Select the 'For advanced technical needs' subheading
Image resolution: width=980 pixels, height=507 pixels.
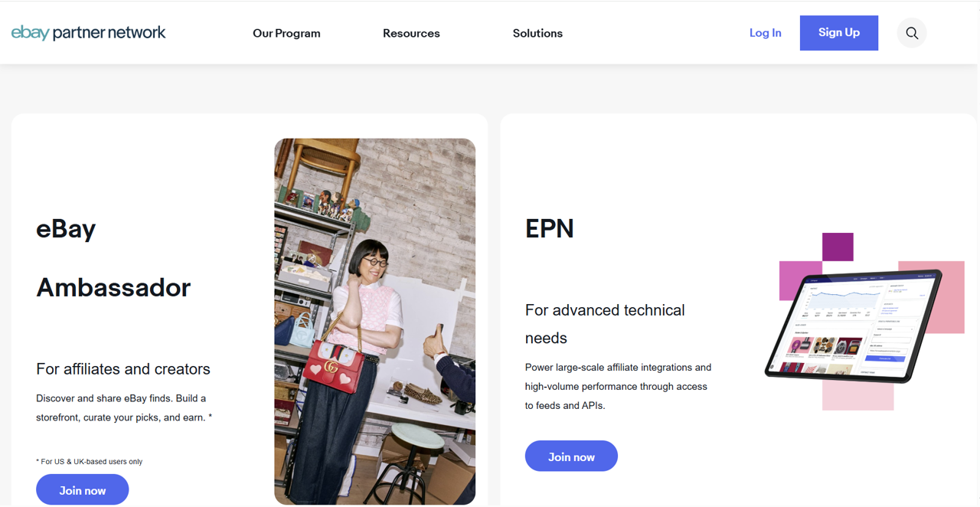(605, 324)
